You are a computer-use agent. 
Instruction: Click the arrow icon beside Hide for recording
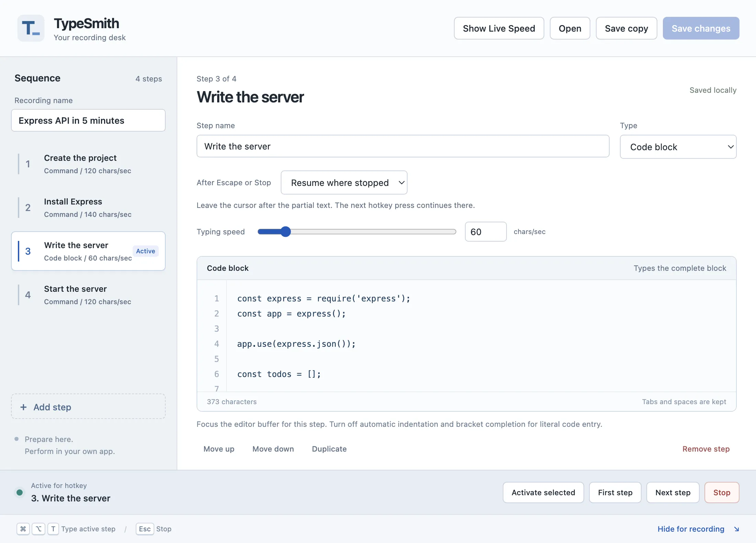(736, 529)
